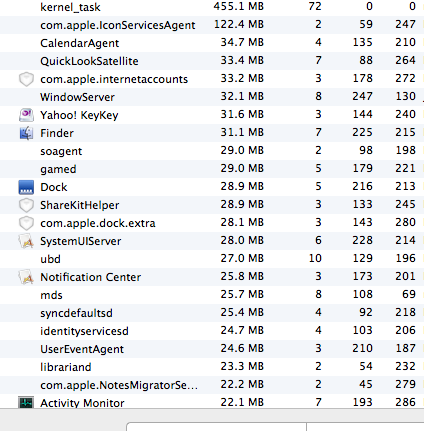Click the 31.1 MB memory value
The image size is (424, 431).
[242, 132]
